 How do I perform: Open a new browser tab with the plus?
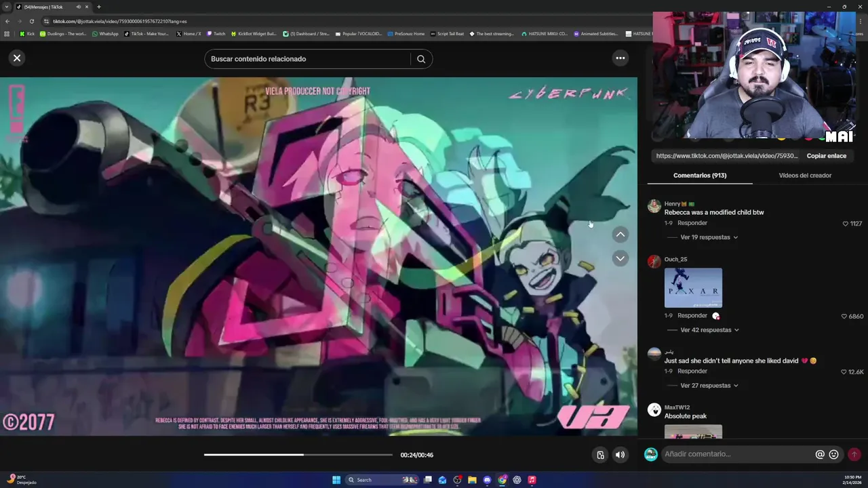(x=98, y=7)
